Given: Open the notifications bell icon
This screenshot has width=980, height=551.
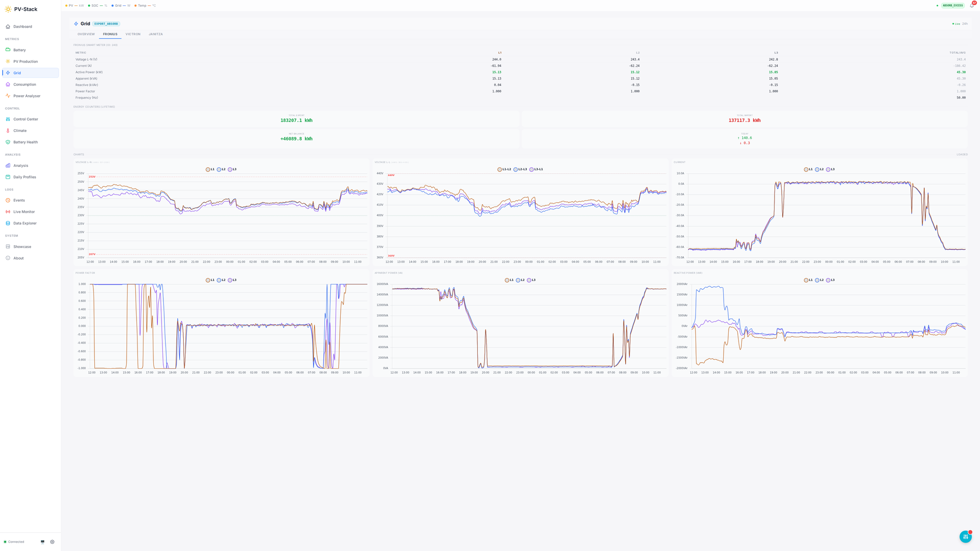Looking at the screenshot, I should point(971,6).
